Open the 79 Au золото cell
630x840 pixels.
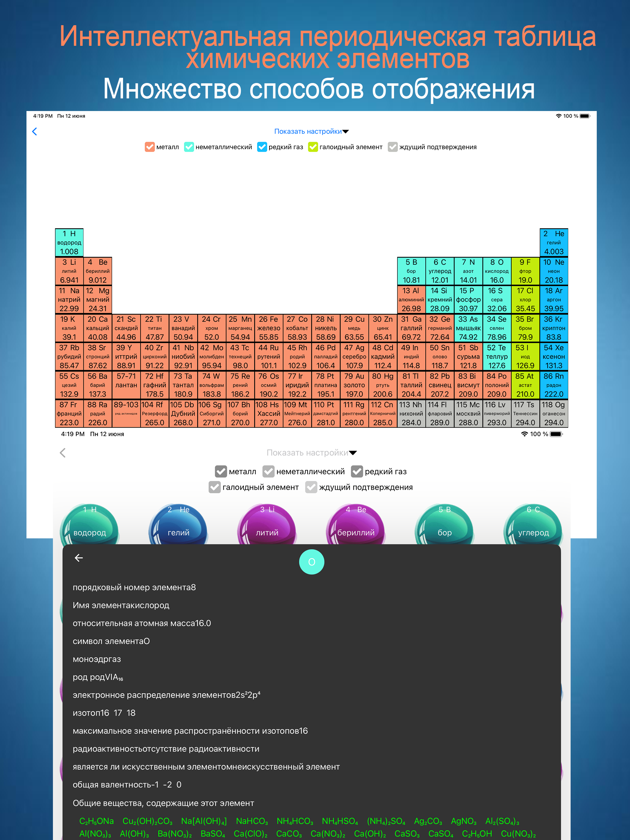point(354,385)
